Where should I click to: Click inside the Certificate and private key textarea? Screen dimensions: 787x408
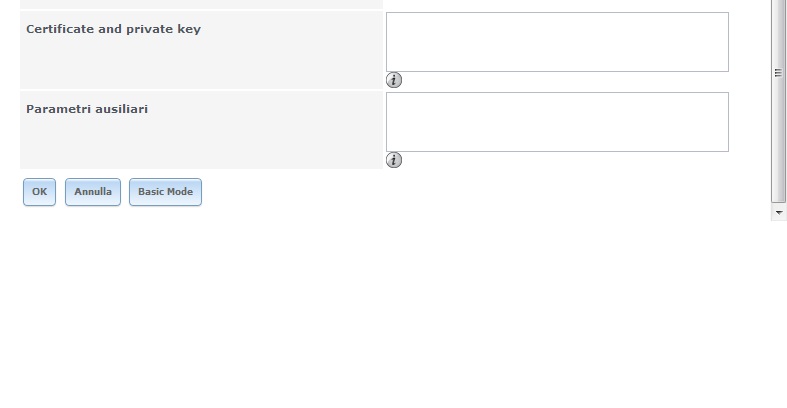click(557, 42)
